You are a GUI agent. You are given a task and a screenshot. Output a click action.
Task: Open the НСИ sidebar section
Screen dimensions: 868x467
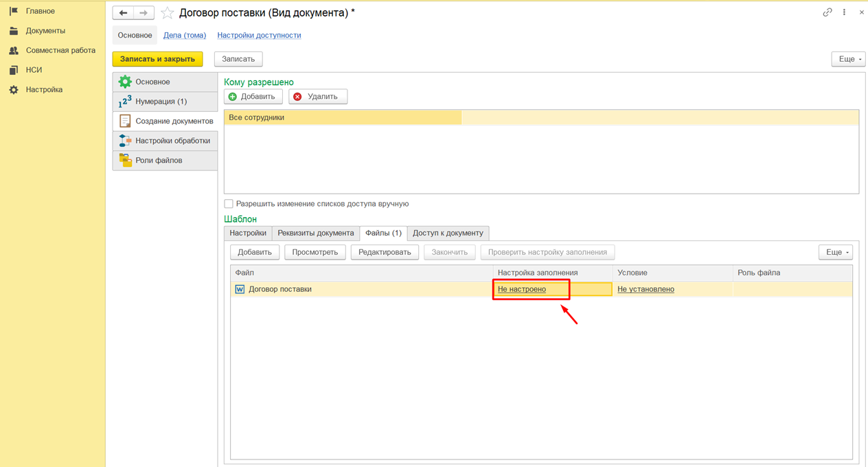[x=34, y=70]
